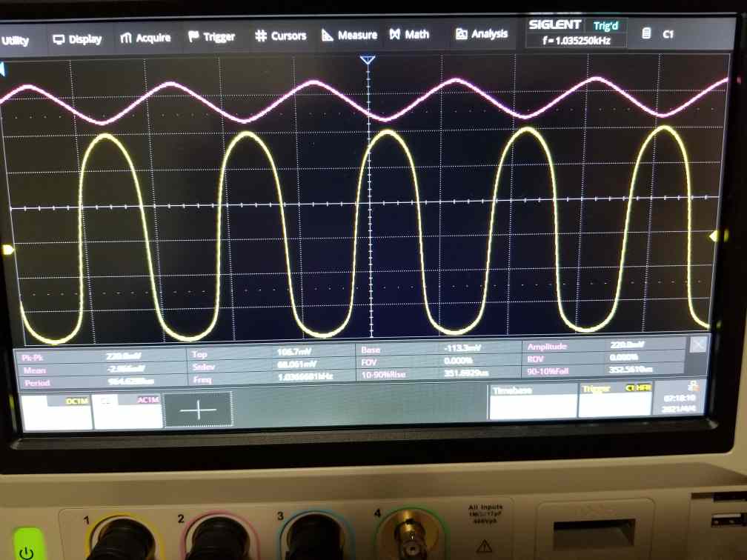The height and width of the screenshot is (560, 747).
Task: Open channel 1 DC1M settings box
Action: 57,413
